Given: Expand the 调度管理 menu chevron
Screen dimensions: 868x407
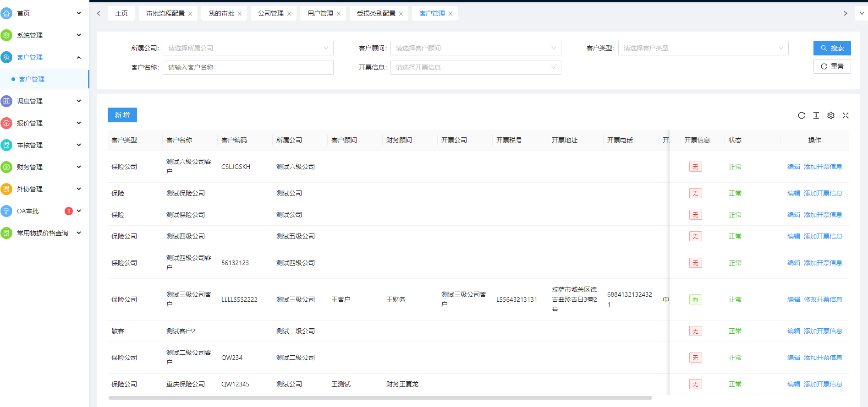Looking at the screenshot, I should (x=79, y=101).
